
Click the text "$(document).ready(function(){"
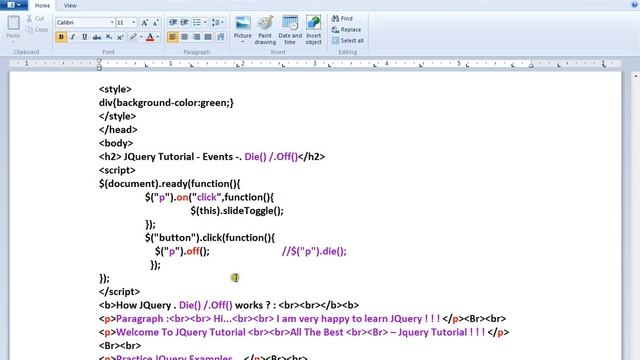click(x=170, y=184)
